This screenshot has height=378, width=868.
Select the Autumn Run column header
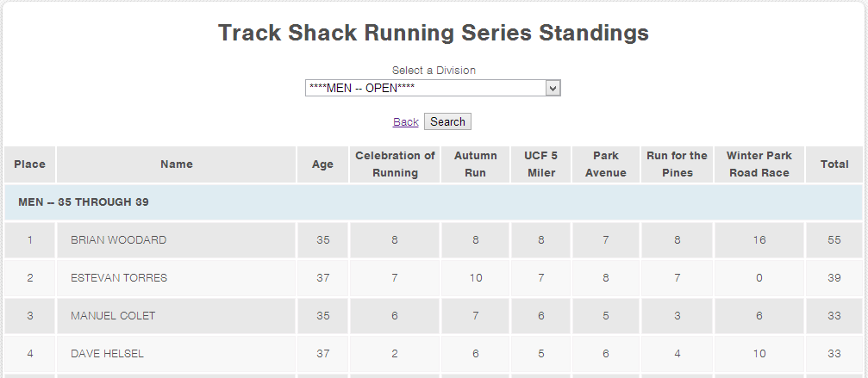click(x=476, y=164)
